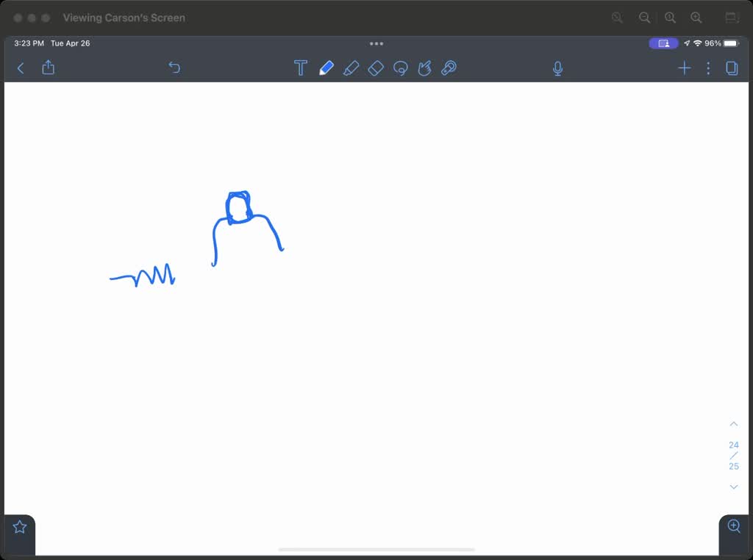Select the Text tool
Screen dimensions: 753x560
[x=301, y=68]
